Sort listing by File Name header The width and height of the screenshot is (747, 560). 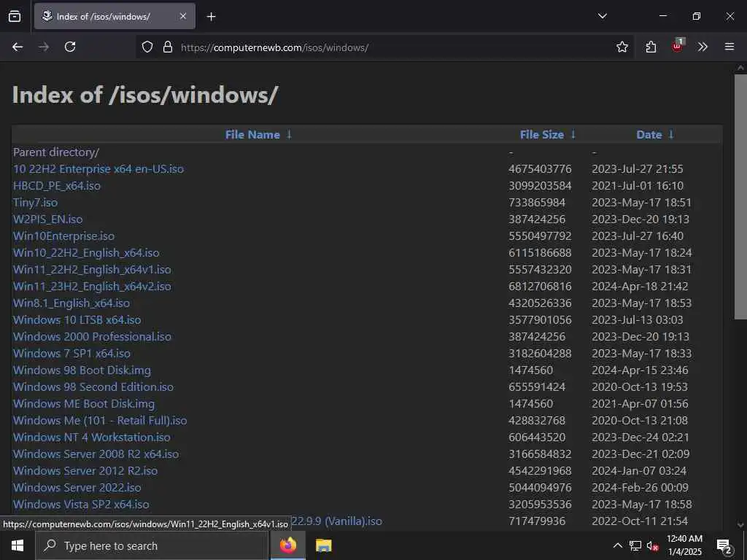pyautogui.click(x=252, y=135)
